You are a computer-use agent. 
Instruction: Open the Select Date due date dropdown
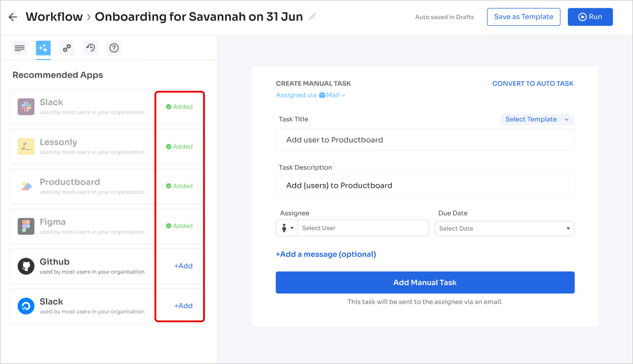[x=504, y=228]
